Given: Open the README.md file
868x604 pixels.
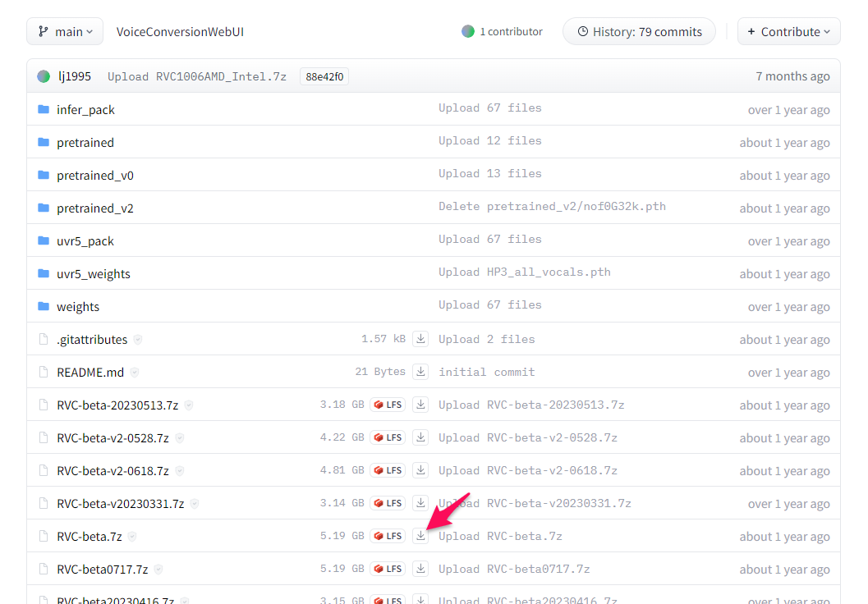Looking at the screenshot, I should pyautogui.click(x=90, y=373).
